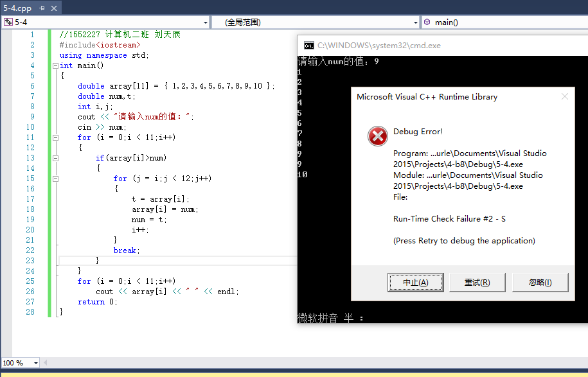Click the double array[11] declaration
This screenshot has height=377, width=588.
176,86
